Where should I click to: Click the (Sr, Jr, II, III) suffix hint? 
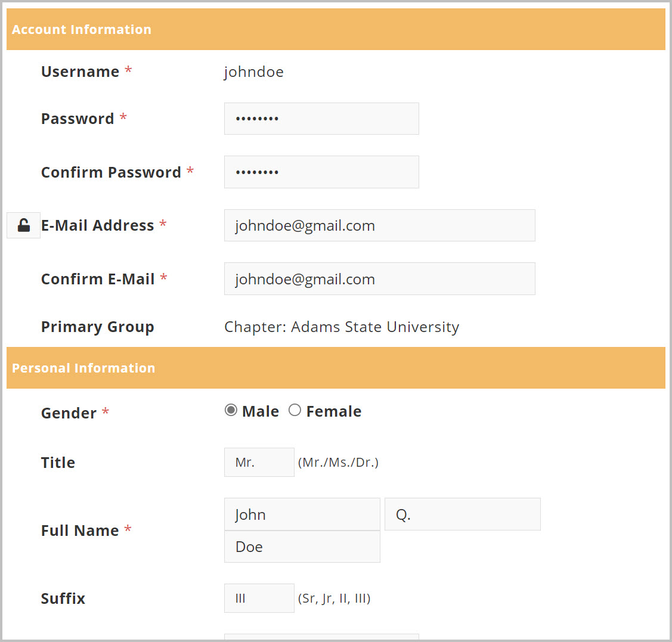[334, 598]
